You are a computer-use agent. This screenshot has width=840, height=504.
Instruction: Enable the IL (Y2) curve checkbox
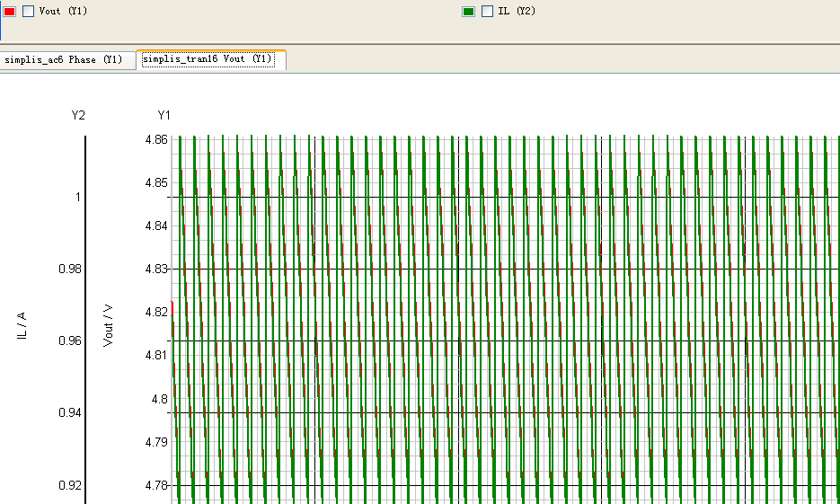coord(487,12)
